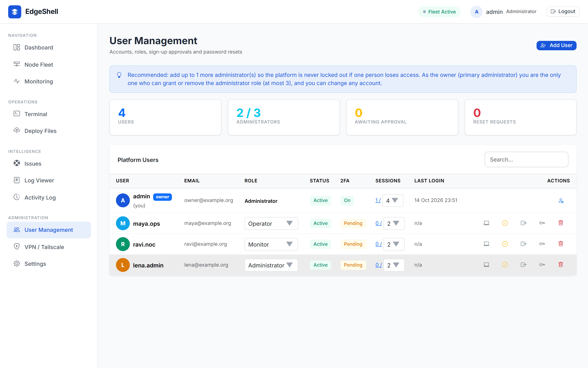
Task: Force sign-out of maya.ops via arrow icon
Action: (523, 223)
